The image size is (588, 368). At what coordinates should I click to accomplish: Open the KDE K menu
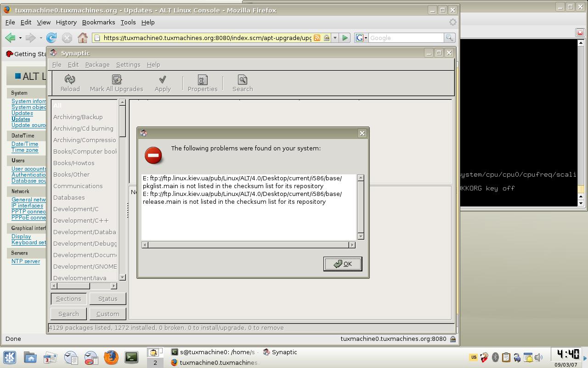10,357
